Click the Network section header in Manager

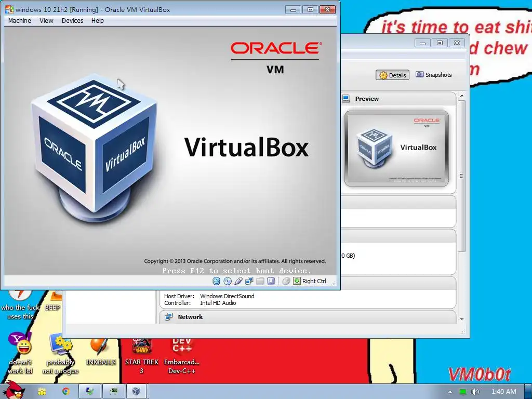click(x=308, y=317)
